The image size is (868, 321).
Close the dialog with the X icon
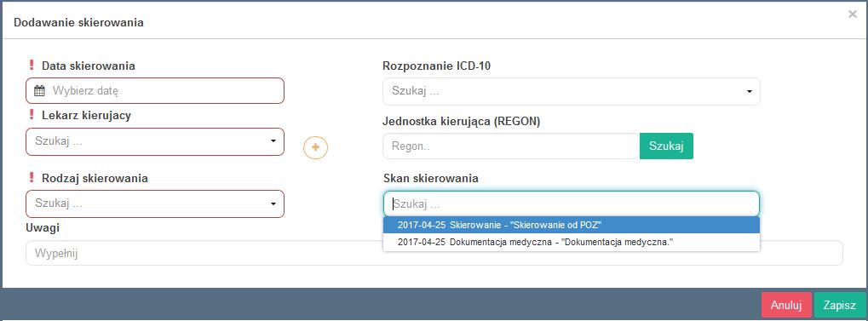853,14
